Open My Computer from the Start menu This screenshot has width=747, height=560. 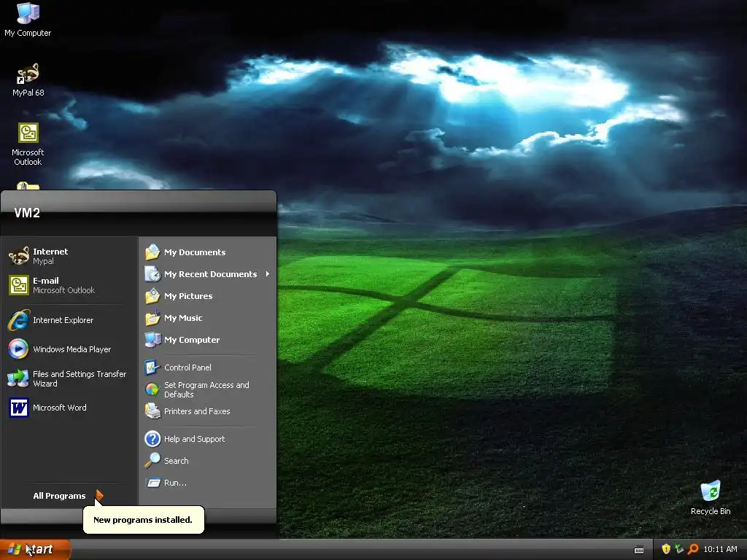click(206, 340)
